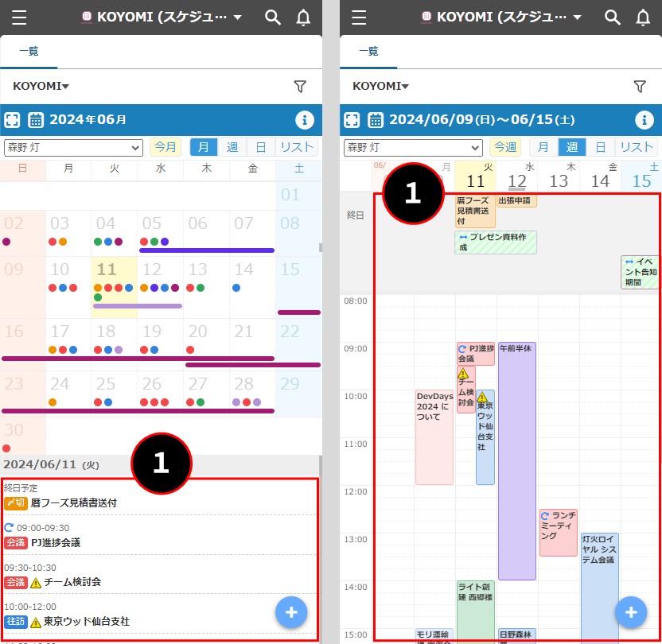Open the KOYOMI▾ dropdown in the week-view panel

[x=381, y=87]
